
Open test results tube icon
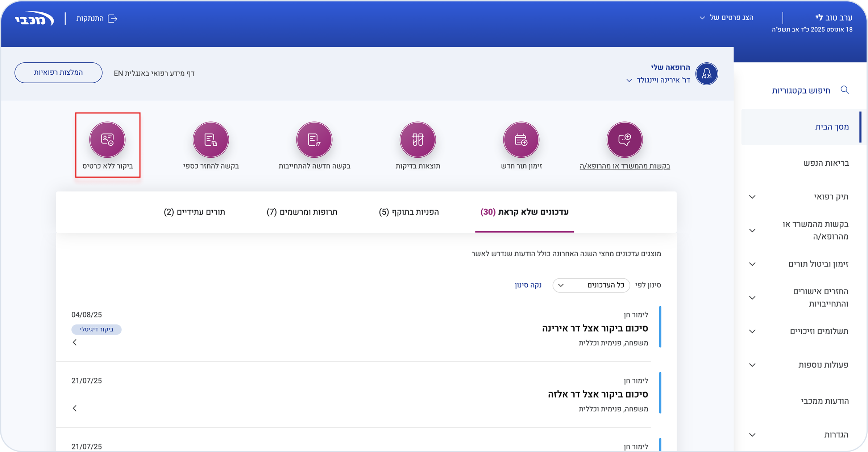[x=418, y=140]
